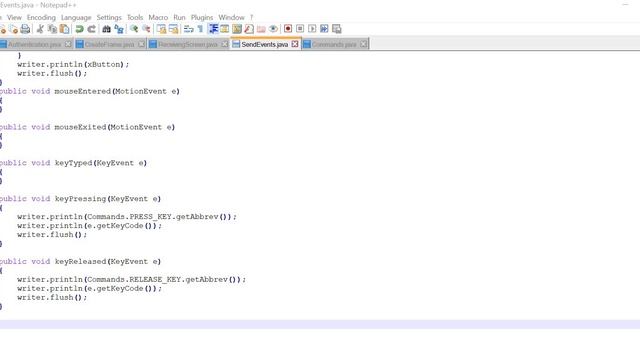Switch to the Authentication.java tab
The image size is (640, 360).
tap(34, 44)
